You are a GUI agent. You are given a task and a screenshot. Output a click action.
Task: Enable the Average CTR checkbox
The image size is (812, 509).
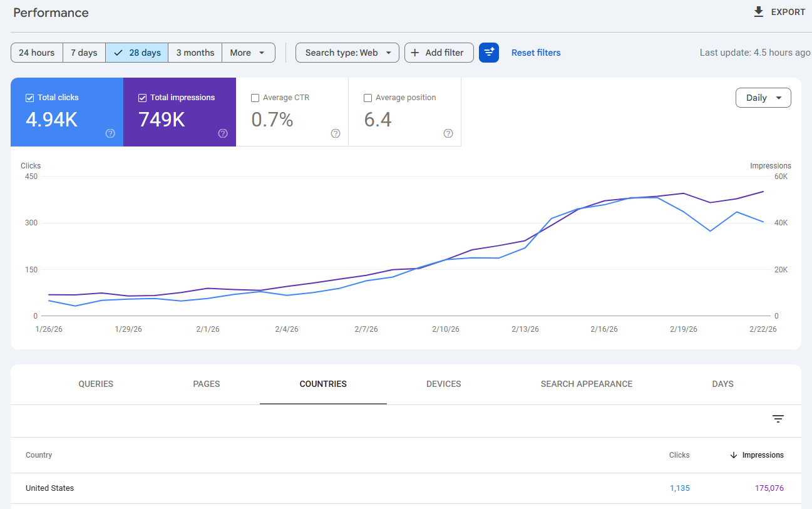point(255,98)
